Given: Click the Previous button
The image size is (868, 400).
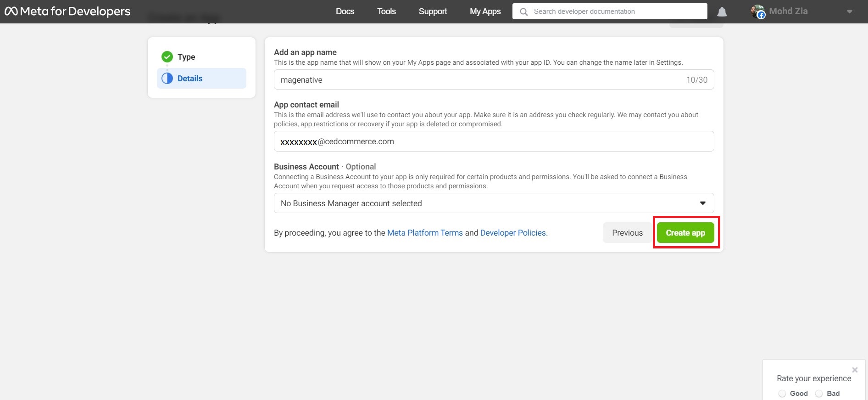Looking at the screenshot, I should (627, 233).
